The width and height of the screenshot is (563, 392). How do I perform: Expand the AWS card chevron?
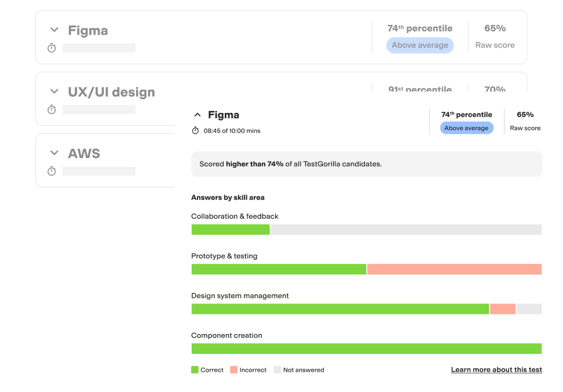pos(54,153)
